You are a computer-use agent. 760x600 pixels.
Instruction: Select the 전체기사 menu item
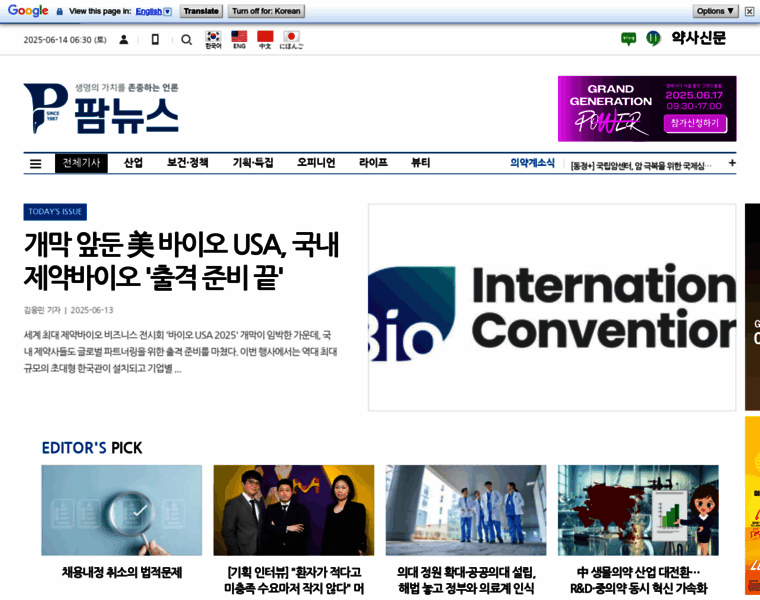(81, 163)
